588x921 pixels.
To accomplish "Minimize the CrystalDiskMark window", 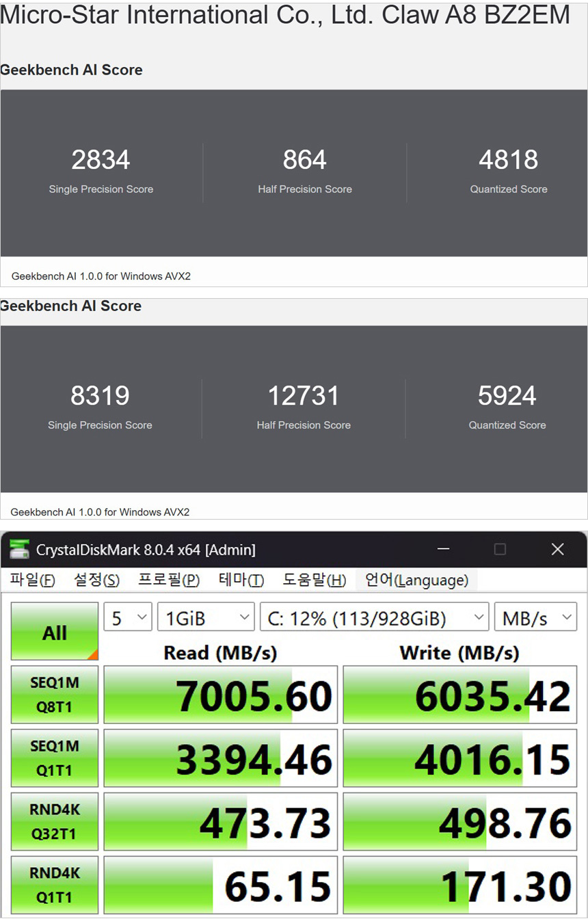I will [x=444, y=549].
